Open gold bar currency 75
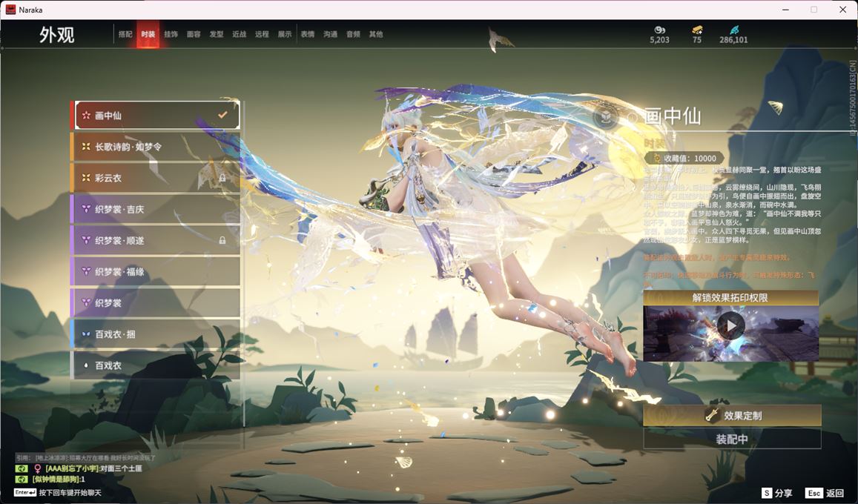This screenshot has width=858, height=504. point(696,34)
